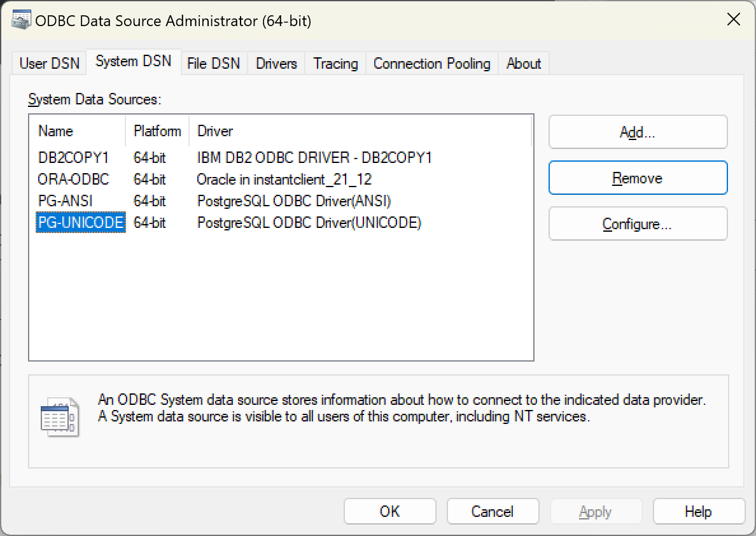
Task: Select the PG-UNICODE data source
Action: tap(80, 222)
